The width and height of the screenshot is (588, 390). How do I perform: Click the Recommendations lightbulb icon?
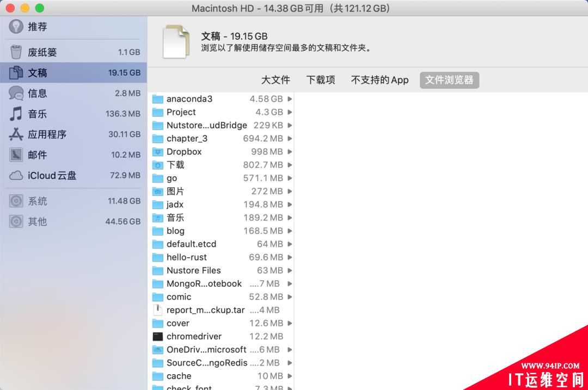point(16,27)
